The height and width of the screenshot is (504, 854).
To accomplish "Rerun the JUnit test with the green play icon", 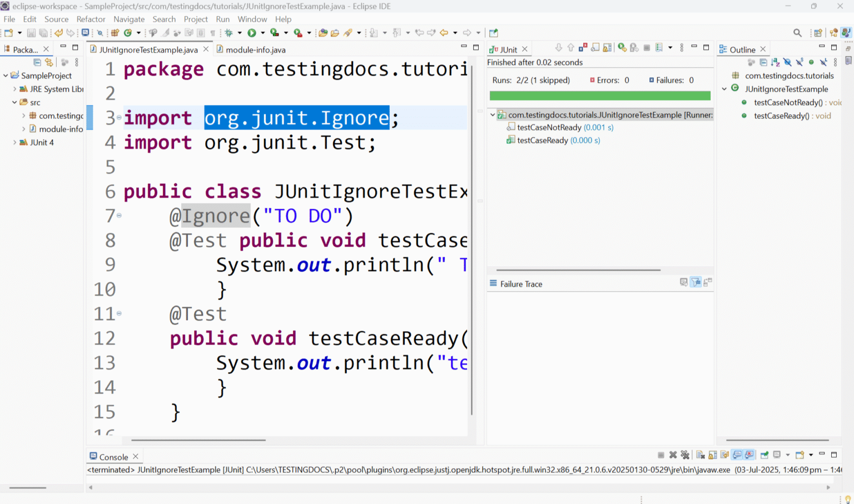I will [622, 48].
